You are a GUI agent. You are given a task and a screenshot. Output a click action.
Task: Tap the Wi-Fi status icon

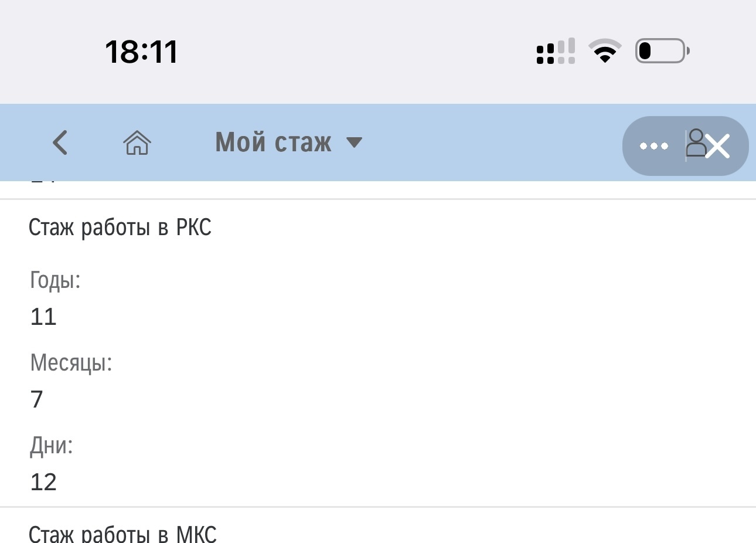(605, 51)
